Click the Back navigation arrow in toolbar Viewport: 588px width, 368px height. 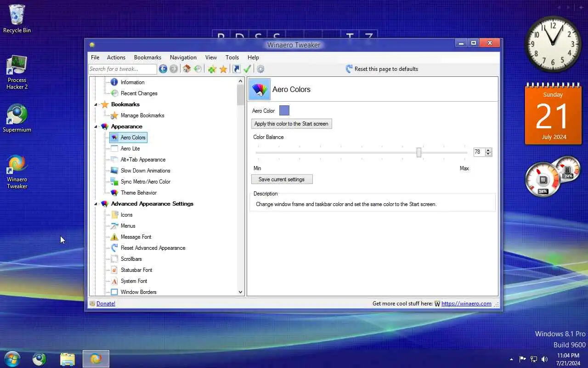[163, 69]
